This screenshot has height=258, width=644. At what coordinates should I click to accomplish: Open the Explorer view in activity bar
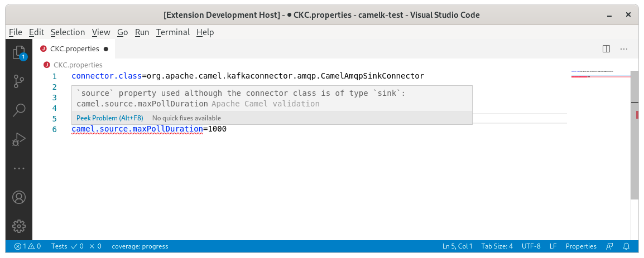click(19, 53)
